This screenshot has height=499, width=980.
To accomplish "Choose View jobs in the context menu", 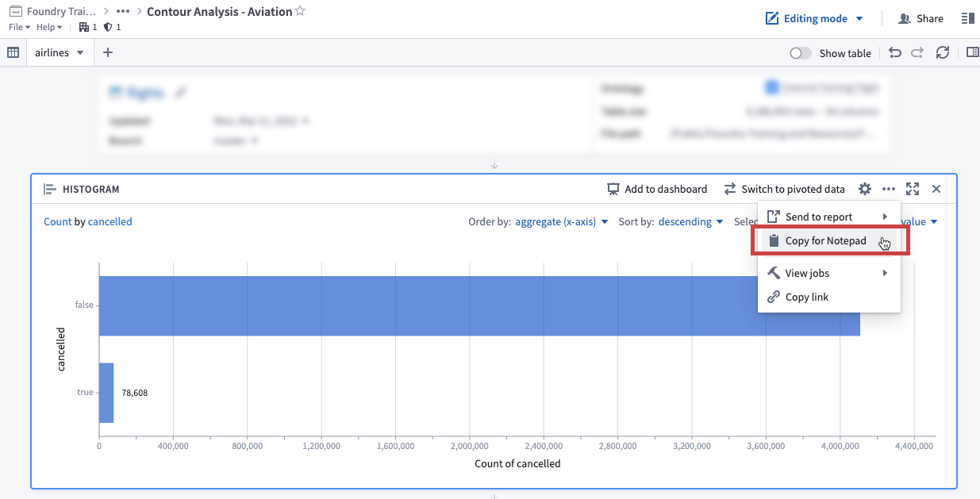I will [x=829, y=273].
